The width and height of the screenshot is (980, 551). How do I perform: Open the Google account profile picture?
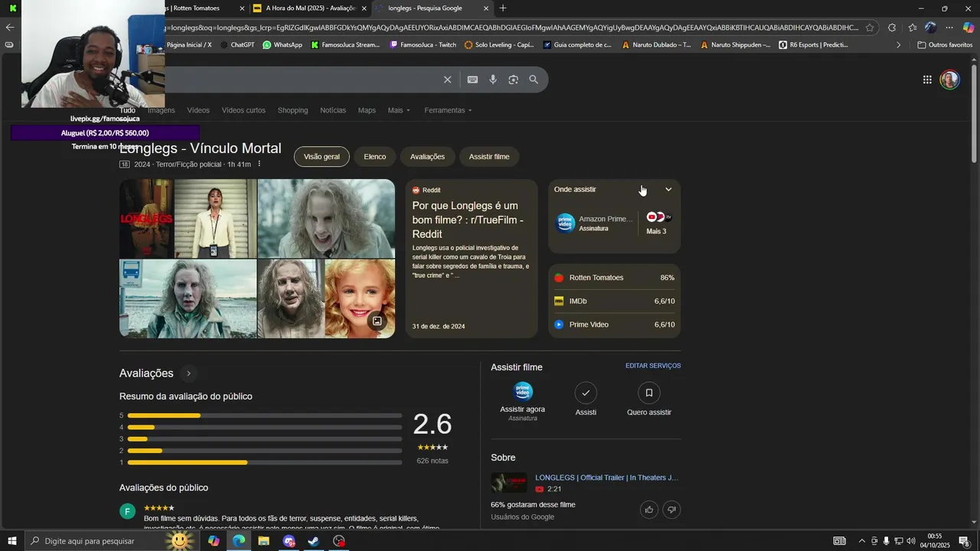[950, 80]
